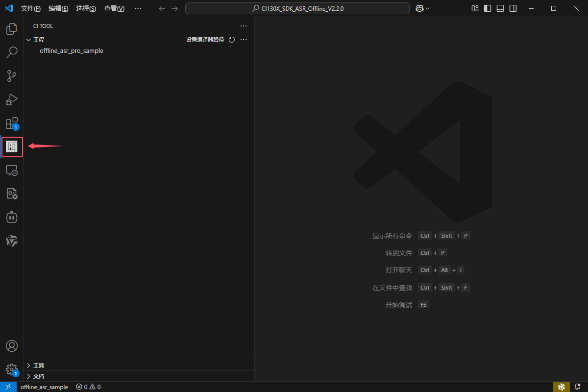
Task: Open the Remote Explorer icon
Action: 11,170
